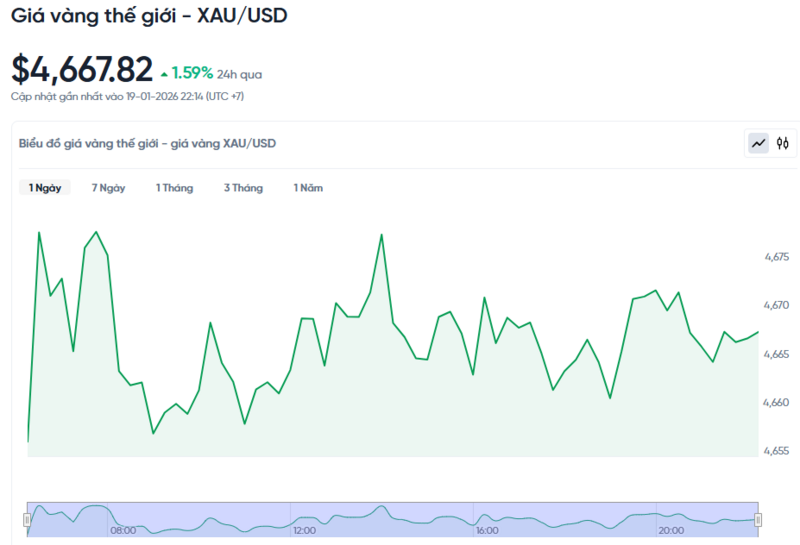Switch chart to 1 Năm range
This screenshot has height=545, width=800.
coord(308,188)
